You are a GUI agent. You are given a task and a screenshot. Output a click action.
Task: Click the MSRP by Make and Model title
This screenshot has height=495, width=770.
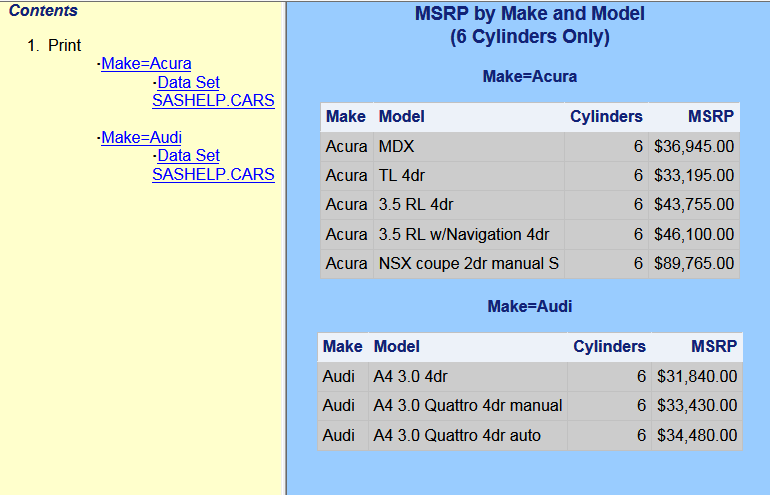[529, 14]
